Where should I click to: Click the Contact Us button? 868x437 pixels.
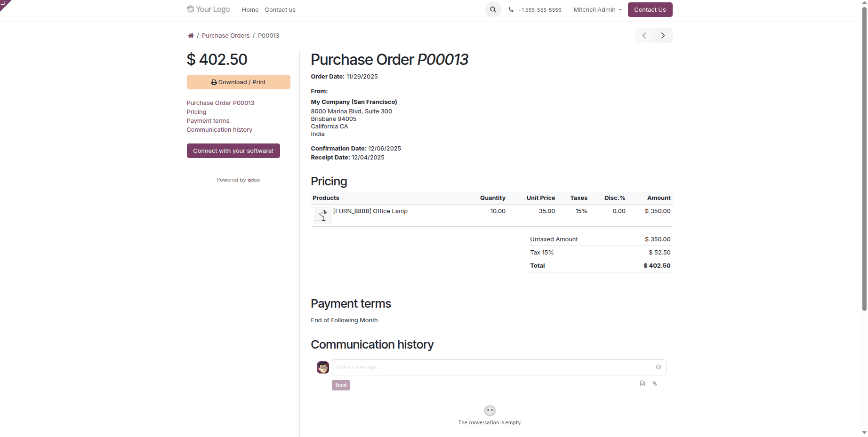[x=650, y=9]
